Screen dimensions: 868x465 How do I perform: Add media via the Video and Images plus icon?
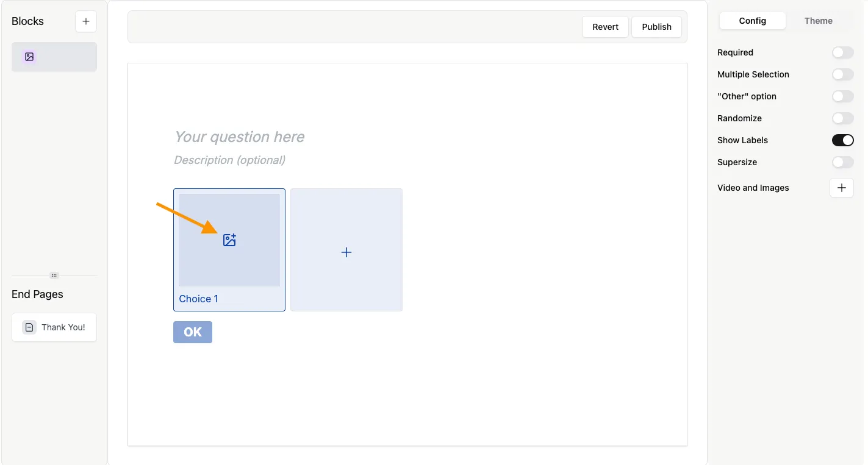click(841, 188)
